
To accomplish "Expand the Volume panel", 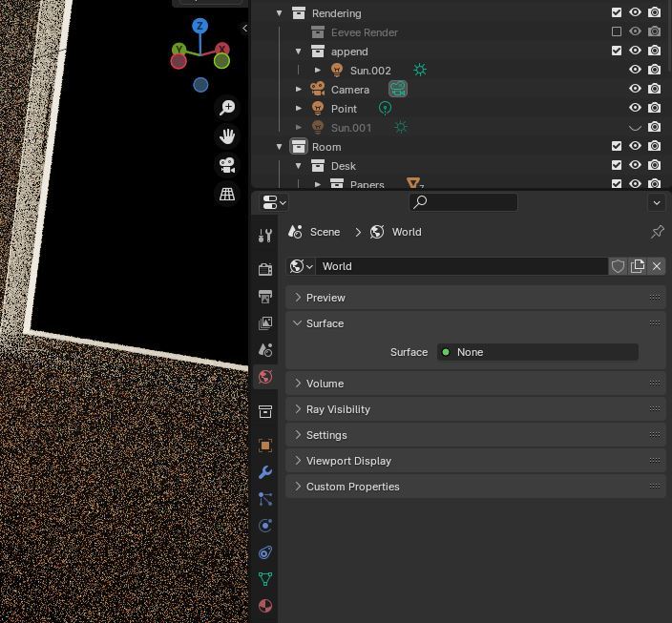I will click(475, 384).
